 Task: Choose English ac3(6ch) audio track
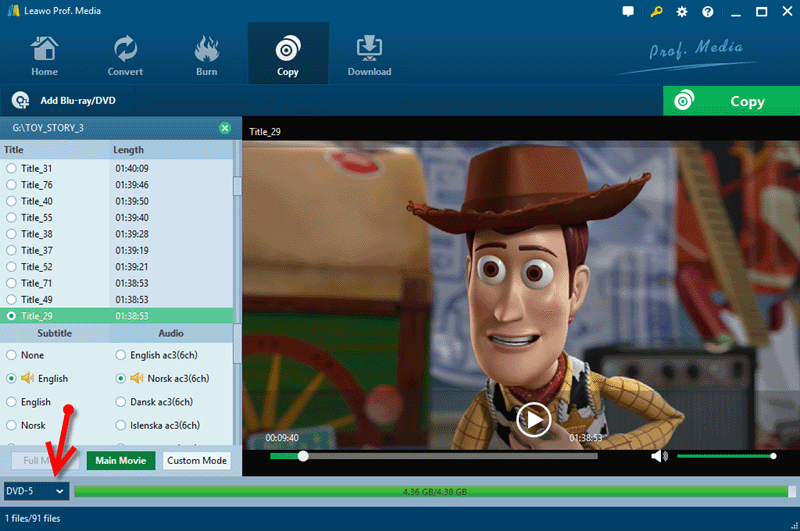120,355
